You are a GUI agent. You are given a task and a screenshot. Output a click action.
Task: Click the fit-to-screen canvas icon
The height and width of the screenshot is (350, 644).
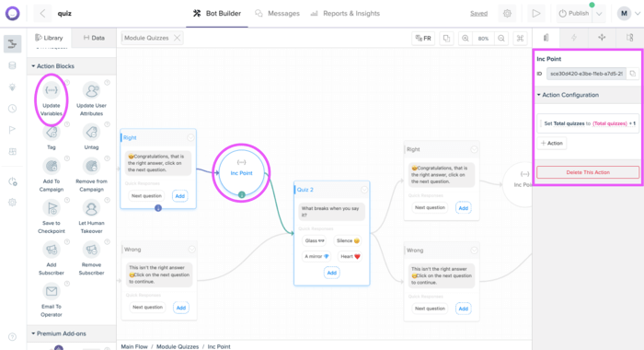pos(520,39)
